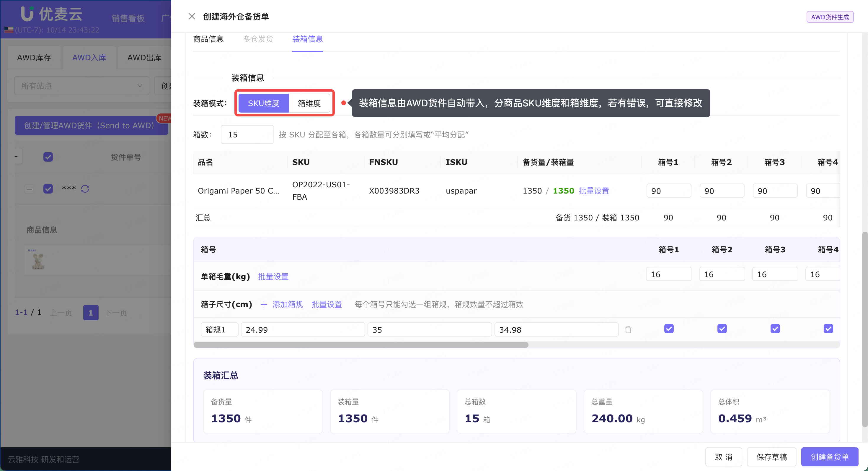Viewport: 868px width, 471px height.
Task: Click the AWD货件生成 button
Action: (830, 17)
